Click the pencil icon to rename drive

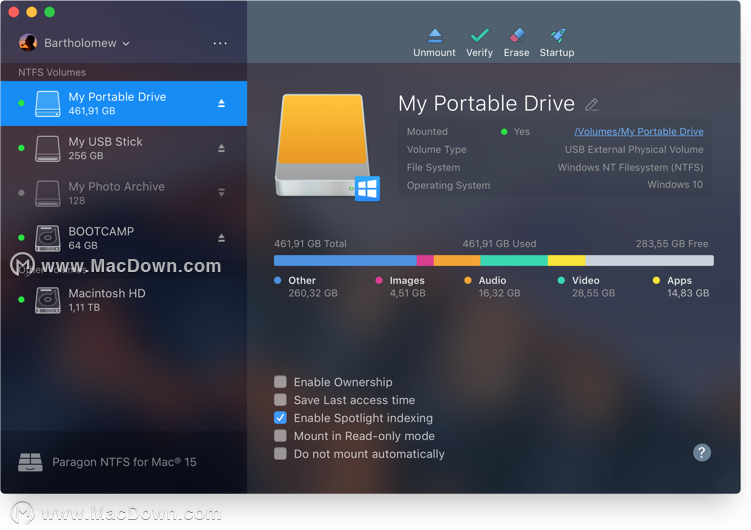click(592, 104)
